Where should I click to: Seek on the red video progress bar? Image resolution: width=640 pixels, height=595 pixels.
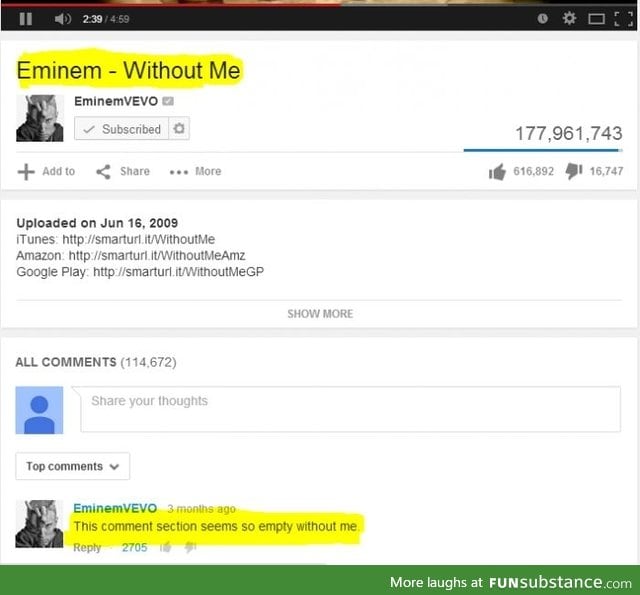(x=171, y=5)
